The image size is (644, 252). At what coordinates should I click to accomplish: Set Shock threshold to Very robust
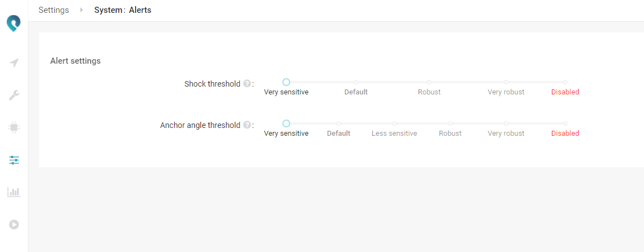506,83
